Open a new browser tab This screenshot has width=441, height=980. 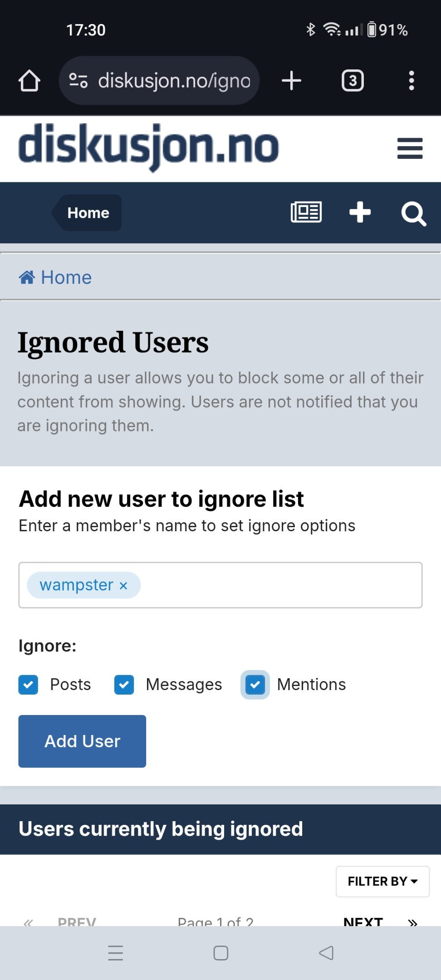click(291, 81)
